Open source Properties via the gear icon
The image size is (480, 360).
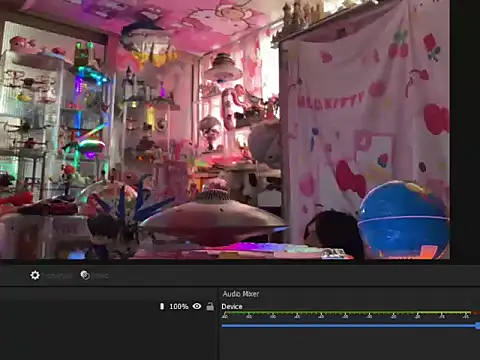(x=35, y=275)
